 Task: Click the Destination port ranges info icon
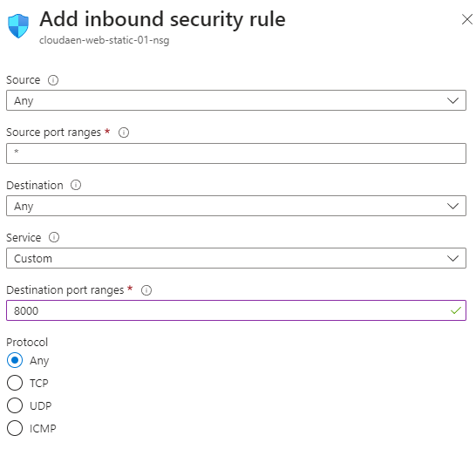tap(146, 290)
